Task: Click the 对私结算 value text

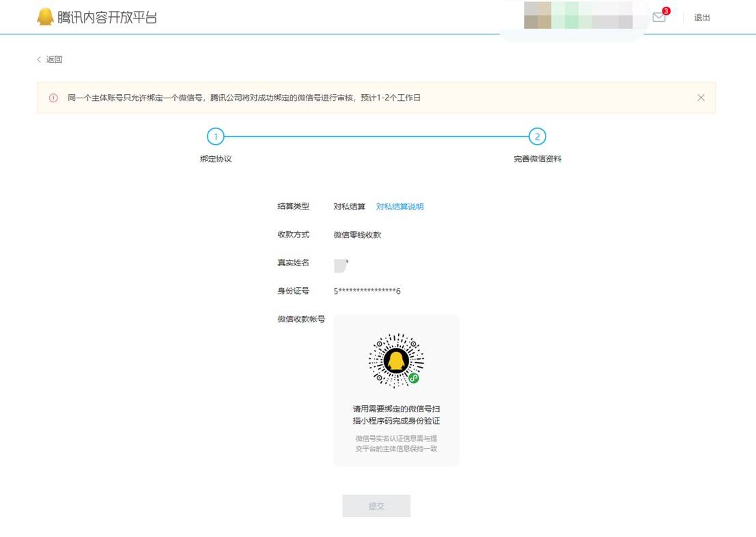Action: point(350,207)
